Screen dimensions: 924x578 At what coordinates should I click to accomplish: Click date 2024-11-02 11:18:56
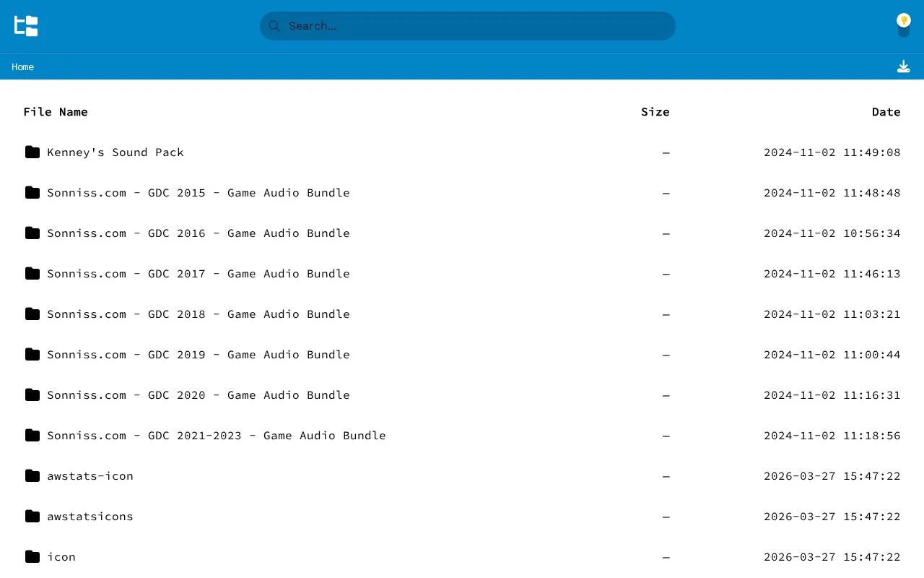point(832,436)
